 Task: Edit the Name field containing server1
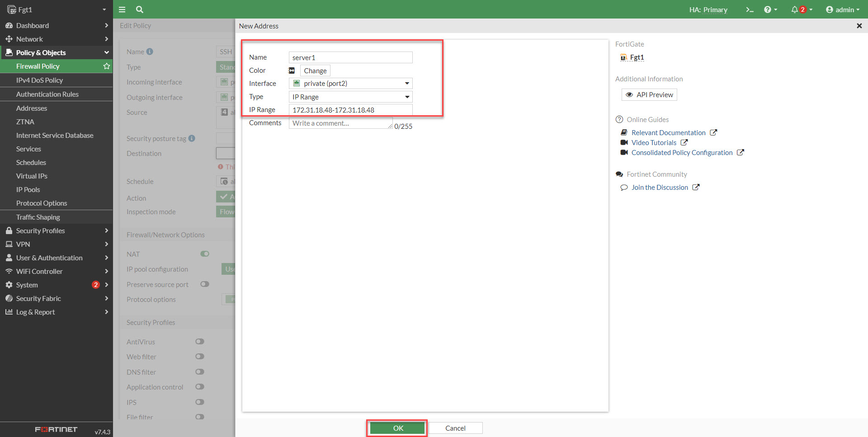tap(350, 57)
